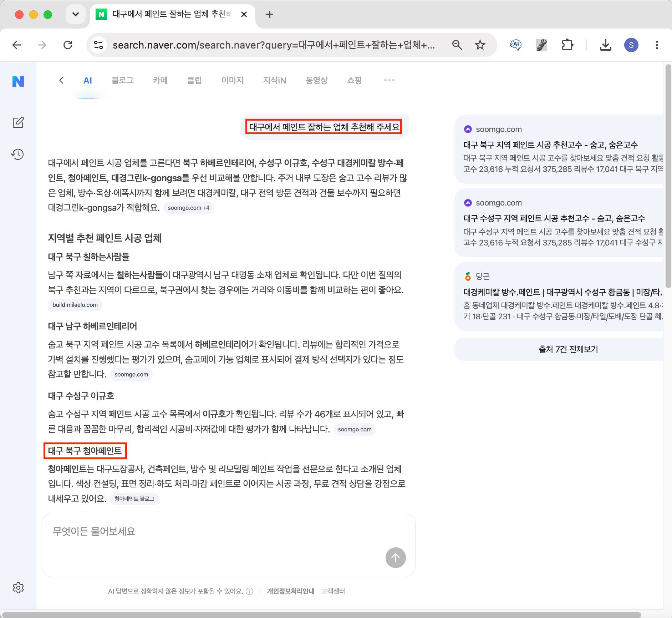The width and height of the screenshot is (672, 618).
Task: Open Chrome three-dot menu
Action: [x=657, y=45]
